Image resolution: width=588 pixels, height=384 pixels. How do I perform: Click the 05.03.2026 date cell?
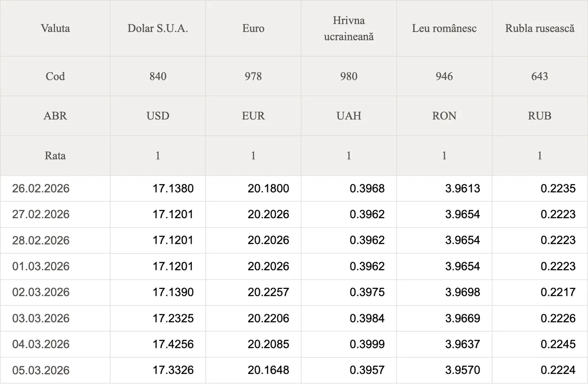(41, 370)
